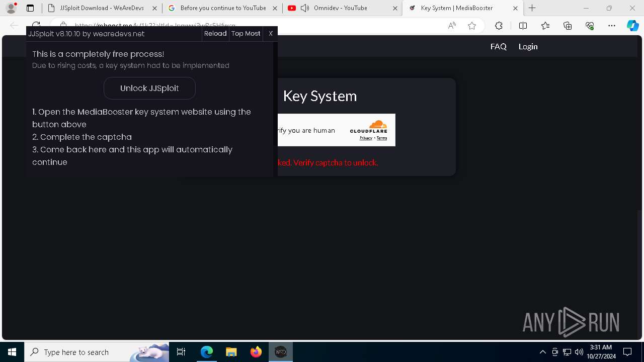
Task: Click the JJSploit window scrollbar
Action: (x=275, y=109)
